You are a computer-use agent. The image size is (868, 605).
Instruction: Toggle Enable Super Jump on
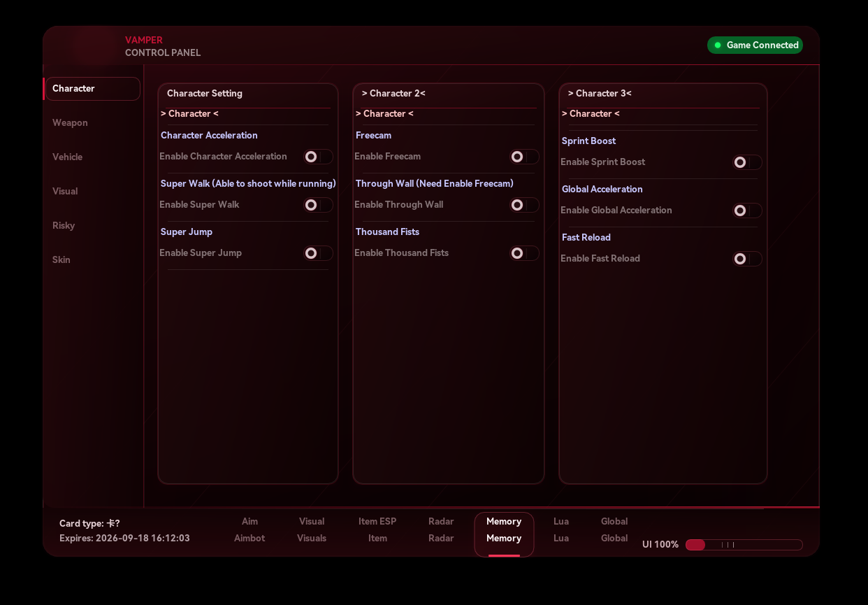319,253
